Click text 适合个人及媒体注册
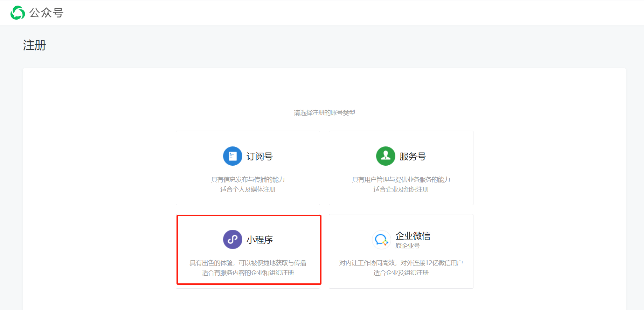The width and height of the screenshot is (644, 310). (x=248, y=190)
